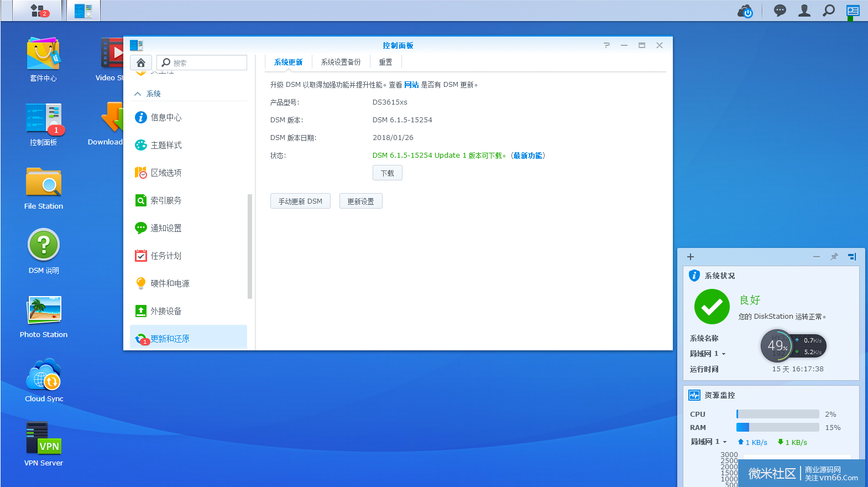
Task: Open search magnifier in top bar
Action: (x=829, y=11)
